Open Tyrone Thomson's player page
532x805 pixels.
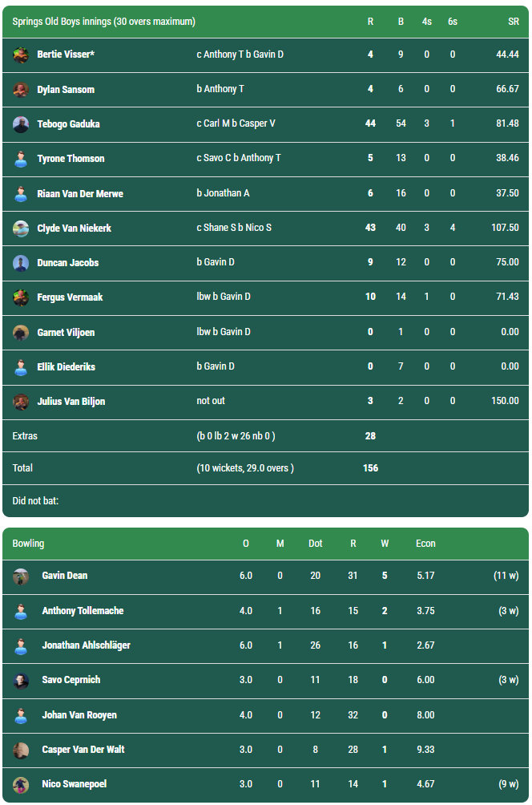click(x=71, y=159)
